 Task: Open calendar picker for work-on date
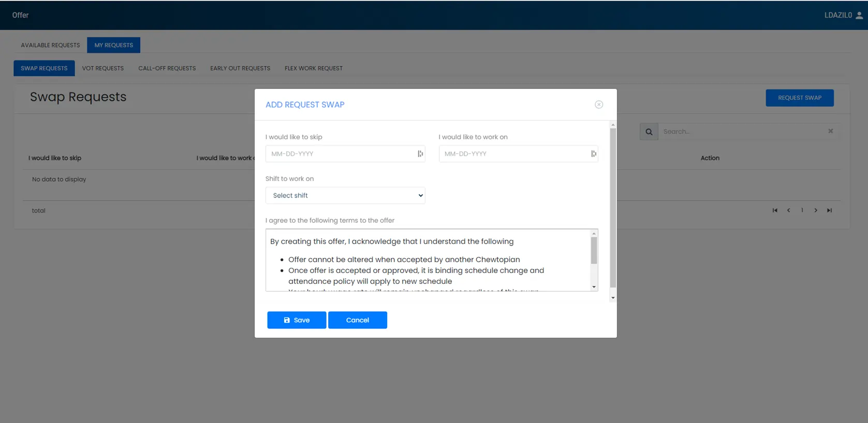click(593, 154)
